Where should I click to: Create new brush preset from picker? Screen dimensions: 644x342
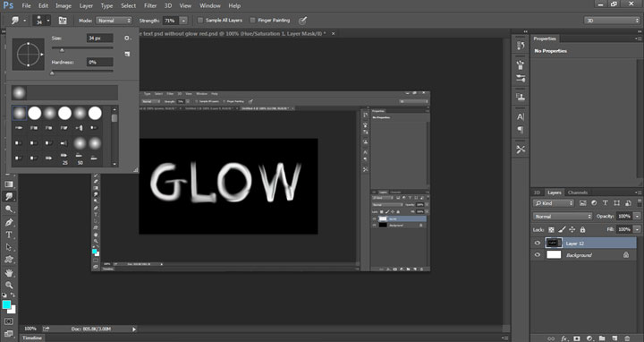point(127,54)
